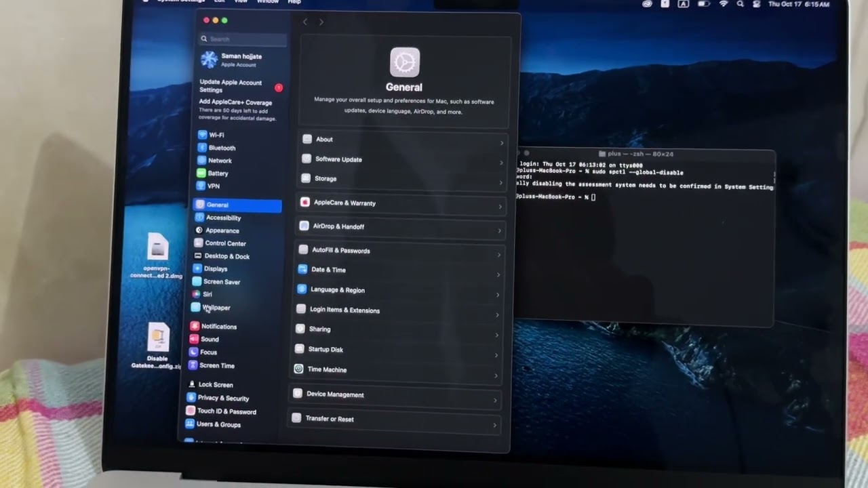Go back with the left arrow

pos(305,22)
